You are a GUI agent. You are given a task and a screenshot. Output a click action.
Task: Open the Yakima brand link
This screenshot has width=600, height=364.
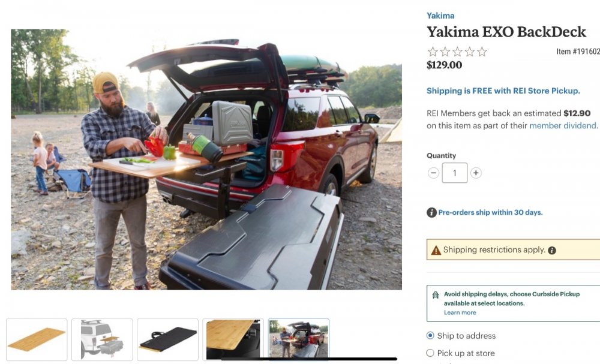coord(440,16)
